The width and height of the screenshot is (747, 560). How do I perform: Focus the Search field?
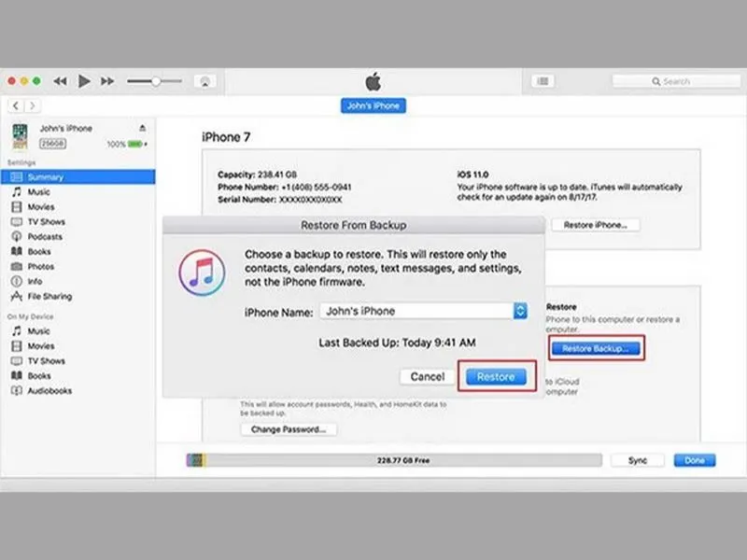pos(676,81)
